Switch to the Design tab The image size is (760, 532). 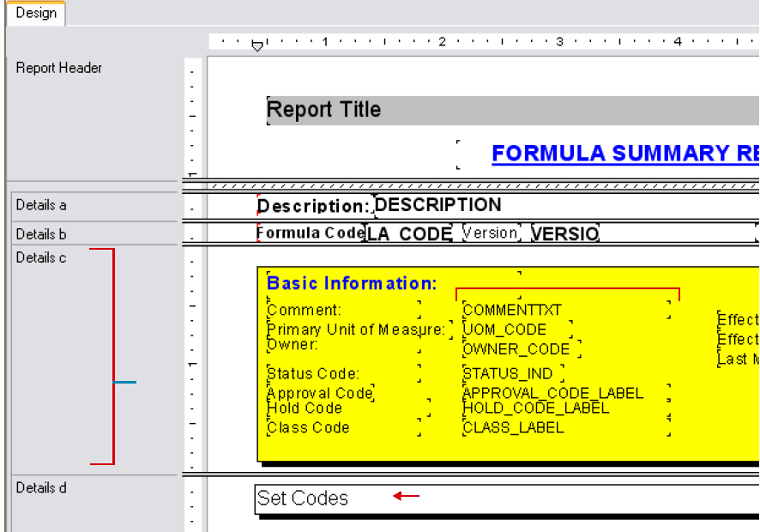tap(36, 13)
